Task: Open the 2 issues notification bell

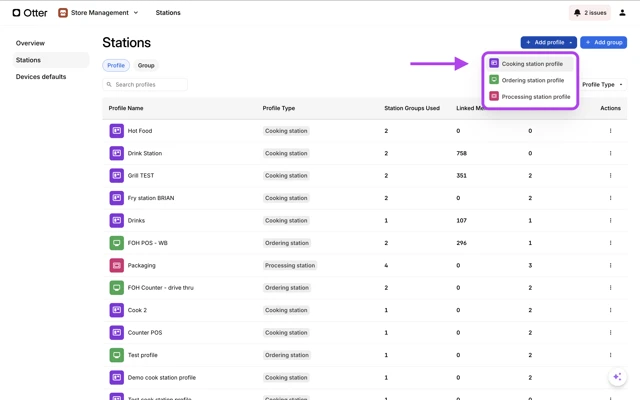Action: tap(590, 13)
